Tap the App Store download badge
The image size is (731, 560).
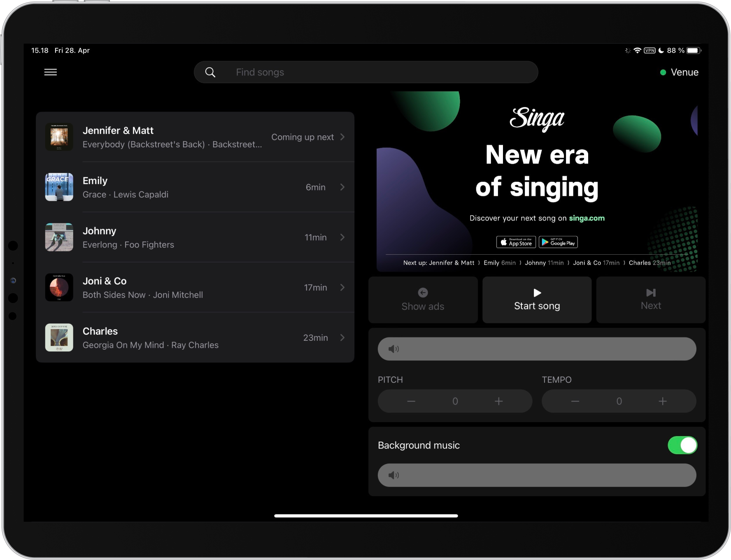[516, 242]
